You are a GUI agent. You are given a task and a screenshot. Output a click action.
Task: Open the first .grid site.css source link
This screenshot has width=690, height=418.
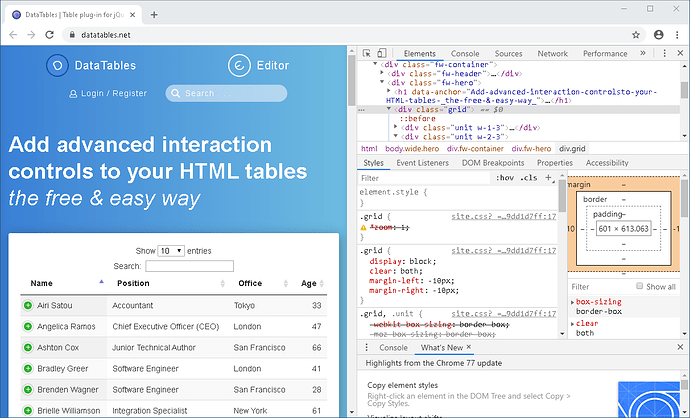tap(503, 216)
